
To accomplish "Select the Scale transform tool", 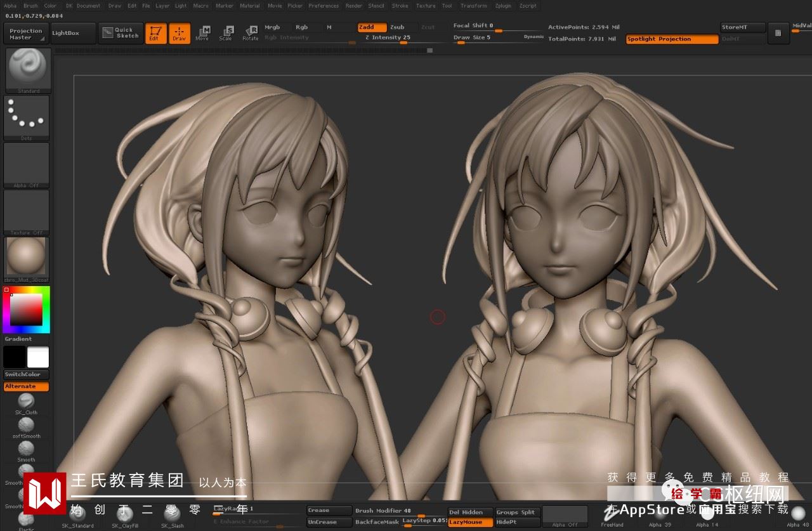I will [x=226, y=34].
